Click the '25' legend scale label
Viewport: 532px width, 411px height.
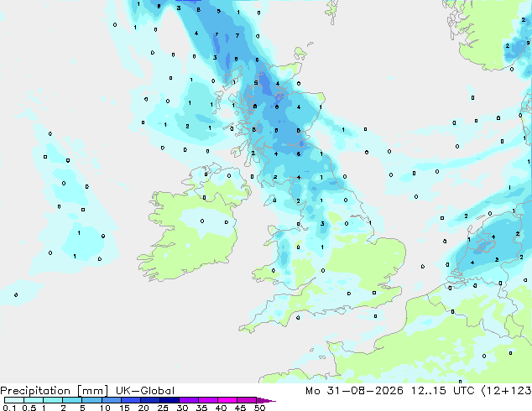point(163,408)
